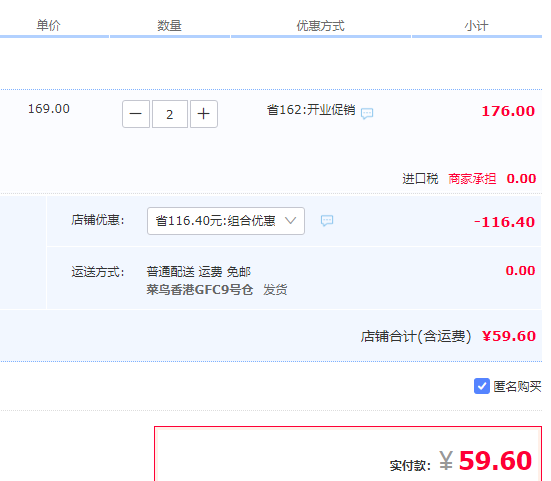The image size is (551, 481).
Task: Decrease quantity with the minus button
Action: pyautogui.click(x=136, y=114)
